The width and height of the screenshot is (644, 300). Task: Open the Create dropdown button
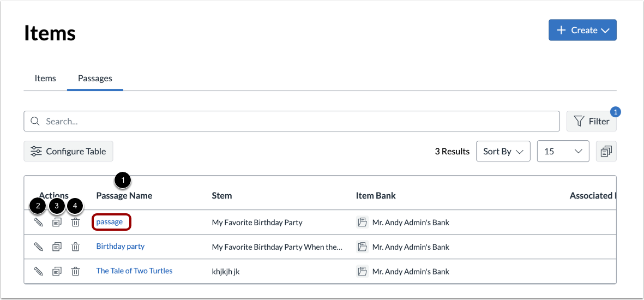pos(582,31)
